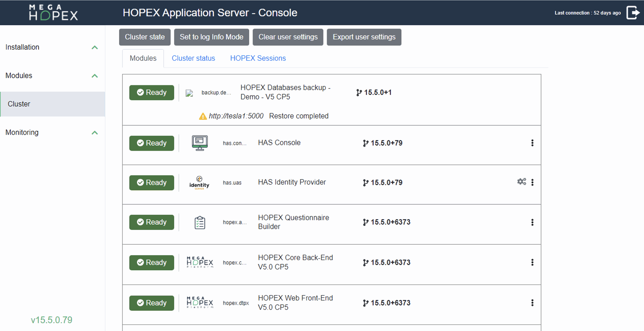Collapse the Installation sidebar section
Screen dimensions: 644x331
95,47
